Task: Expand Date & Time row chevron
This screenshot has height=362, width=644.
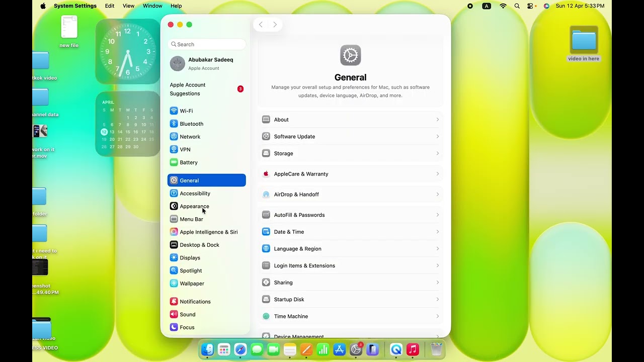Action: (x=438, y=232)
